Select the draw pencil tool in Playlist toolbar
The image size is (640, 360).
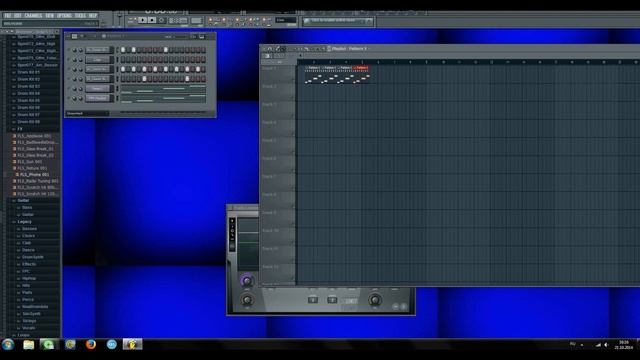(278, 49)
